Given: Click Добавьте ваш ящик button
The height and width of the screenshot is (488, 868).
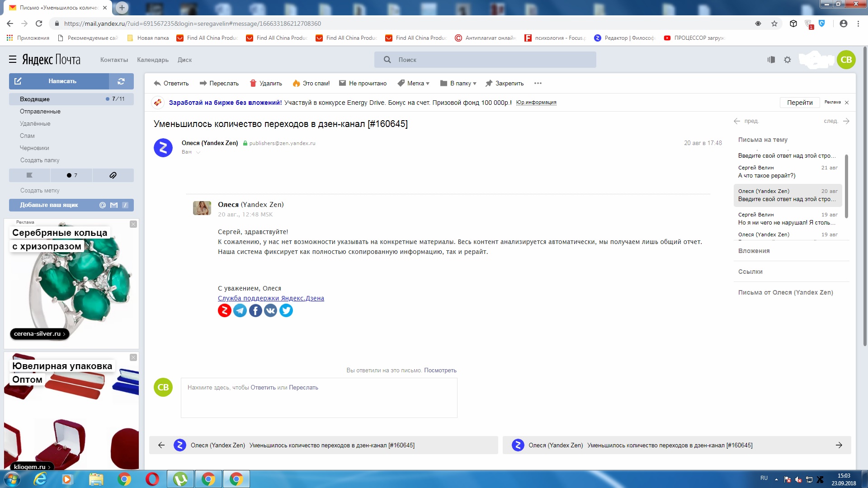Looking at the screenshot, I should (71, 205).
